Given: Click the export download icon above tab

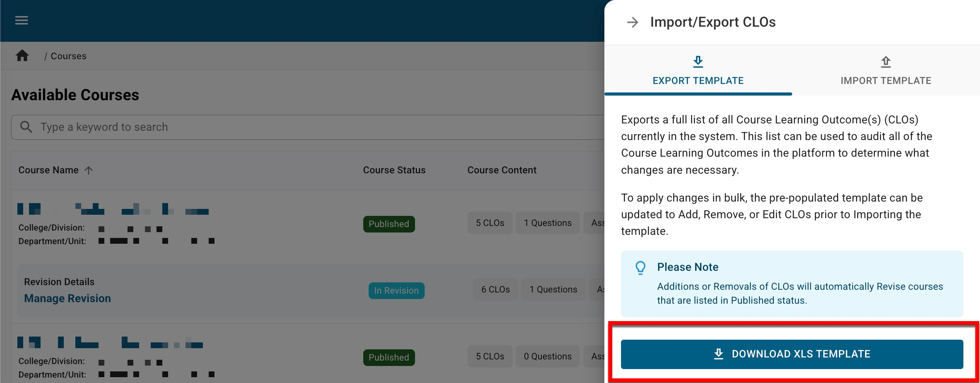Looking at the screenshot, I should (x=698, y=62).
